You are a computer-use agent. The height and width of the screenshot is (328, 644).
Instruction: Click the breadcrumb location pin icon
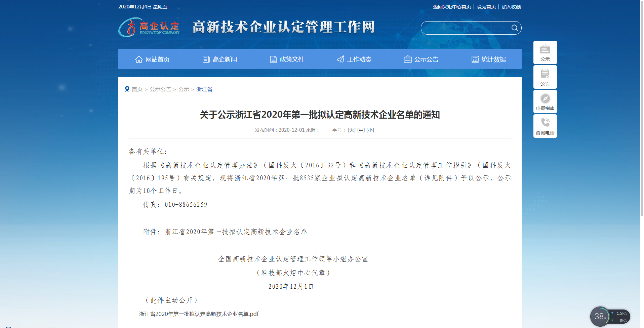point(127,89)
